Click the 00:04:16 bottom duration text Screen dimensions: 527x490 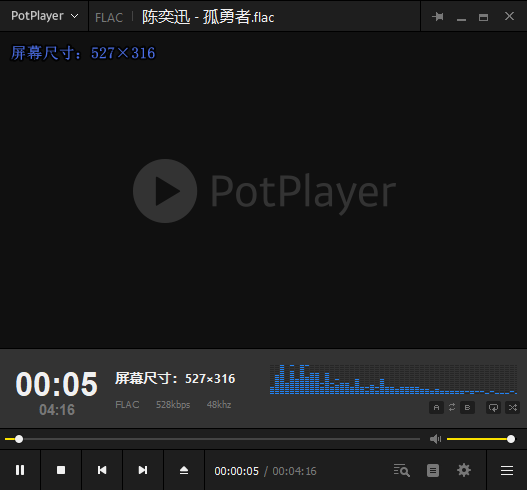tap(294, 471)
